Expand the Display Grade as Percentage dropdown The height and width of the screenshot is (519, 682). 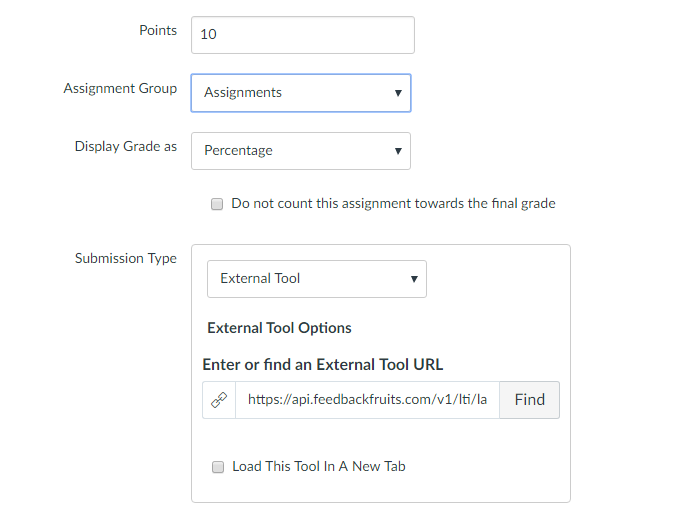click(x=301, y=151)
